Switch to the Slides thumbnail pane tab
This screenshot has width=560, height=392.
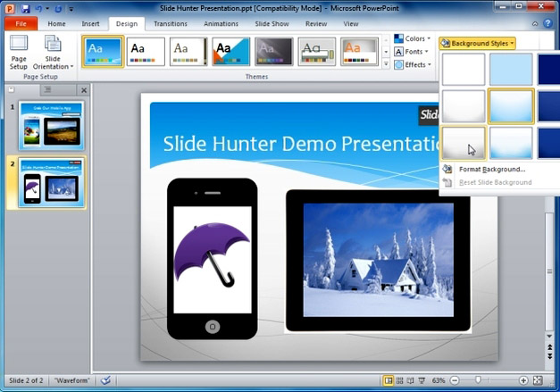12,89
